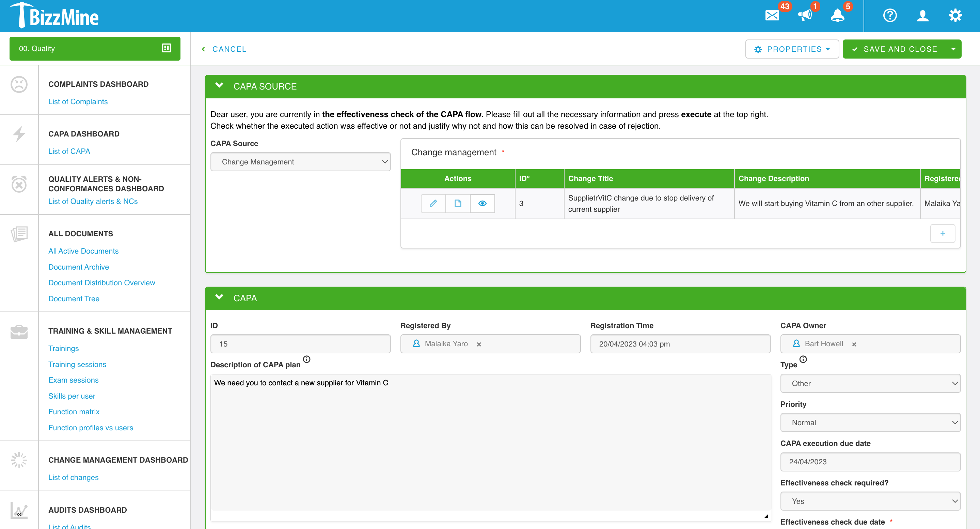Open the settings gear icon
This screenshot has width=980, height=529.
(955, 16)
